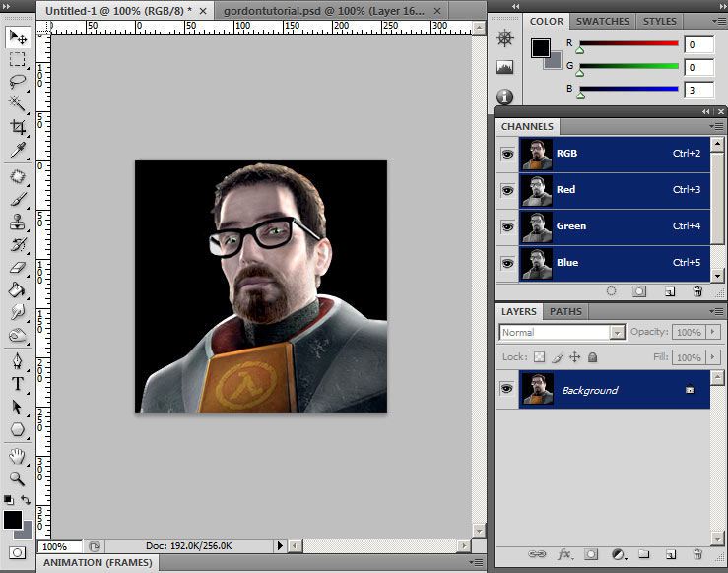Open the Normal blend mode dropdown
728x573 pixels.
click(562, 333)
